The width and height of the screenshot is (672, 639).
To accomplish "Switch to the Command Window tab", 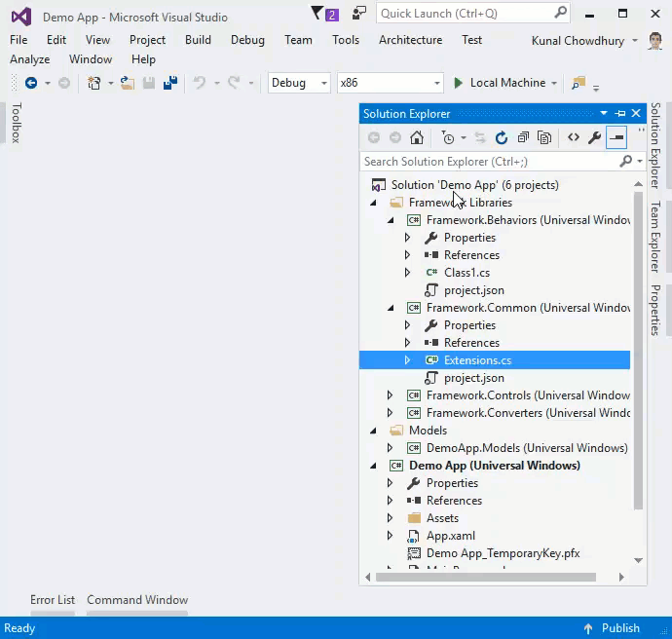I will [x=137, y=600].
